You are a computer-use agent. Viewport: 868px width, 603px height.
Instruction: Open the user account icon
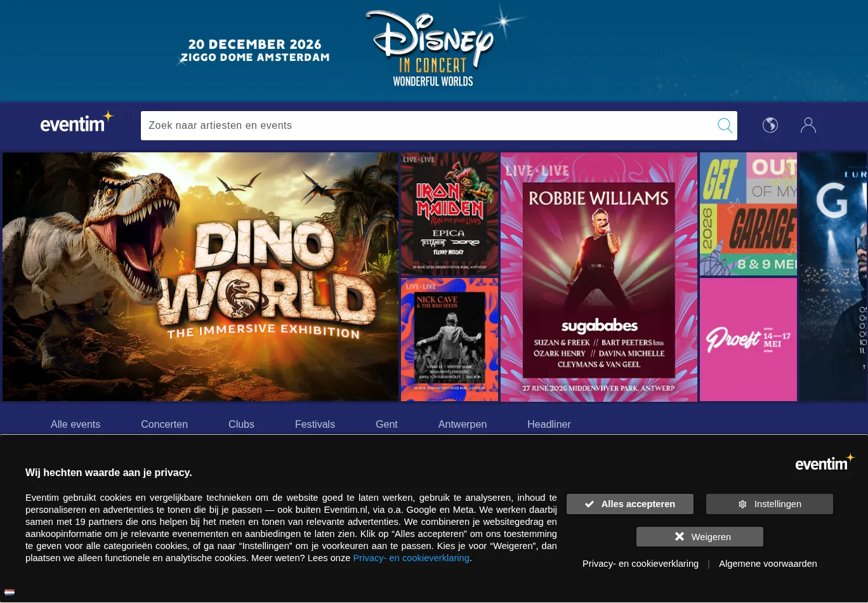(808, 125)
